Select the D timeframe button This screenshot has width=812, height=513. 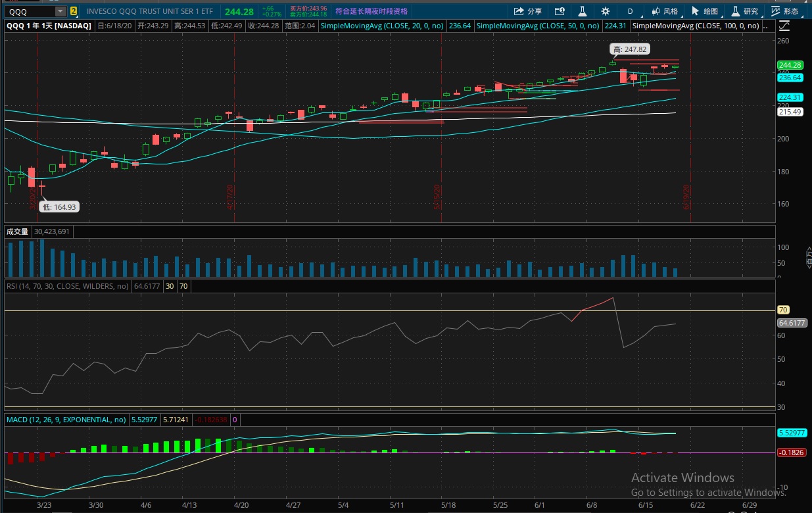(630, 11)
